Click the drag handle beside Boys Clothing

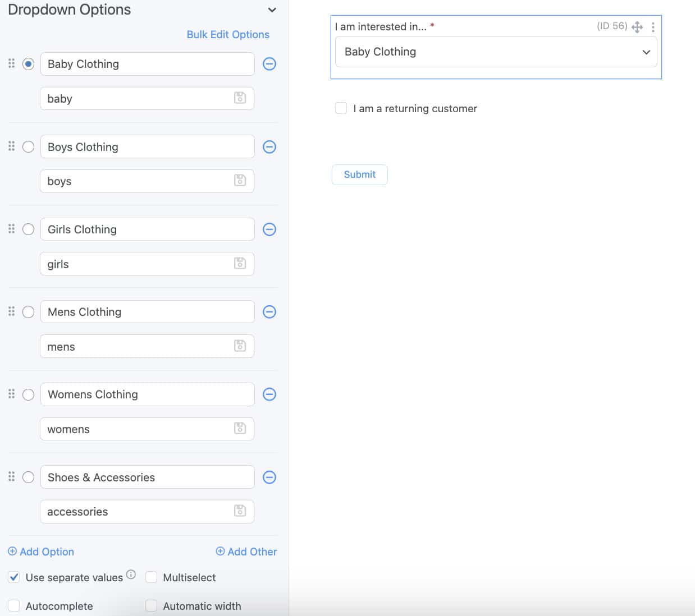coord(11,146)
